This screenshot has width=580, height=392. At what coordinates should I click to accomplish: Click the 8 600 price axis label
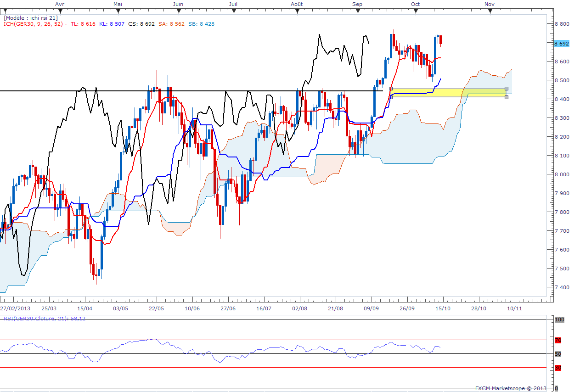pos(562,62)
